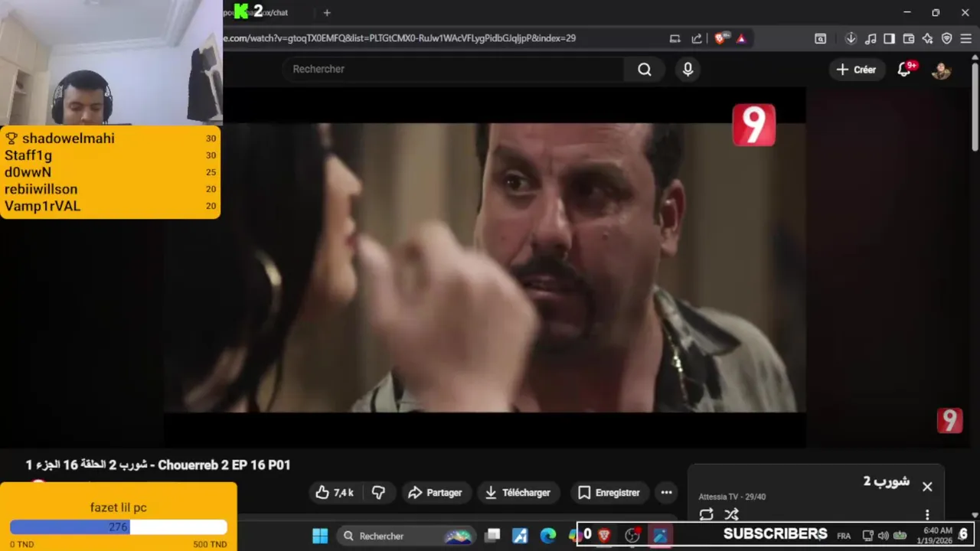Click d0wwN in the leaderboard
Viewport: 980px width, 551px height.
(28, 172)
